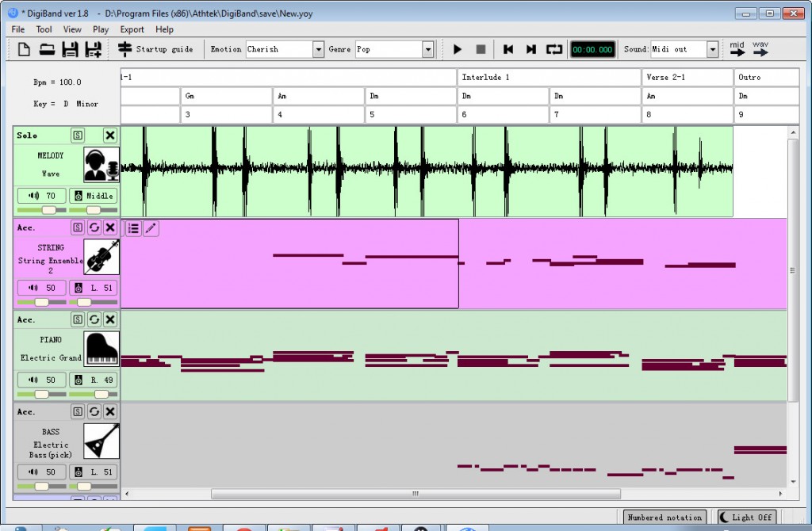Viewport: 812px width, 531px height.
Task: Toggle loop playback
Action: (x=554, y=49)
